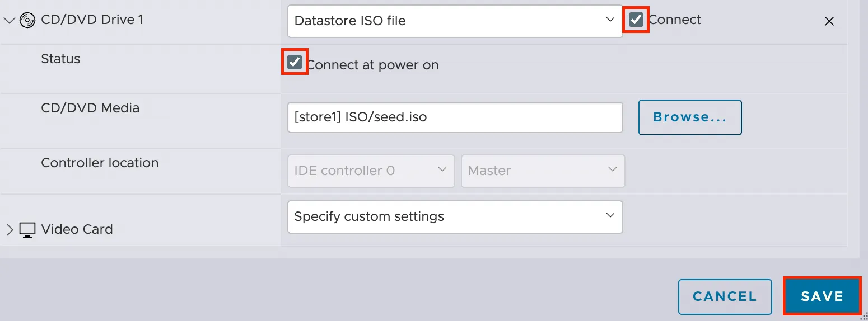Image resolution: width=868 pixels, height=321 pixels.
Task: Expand the Video Card chevron
Action: (10, 230)
